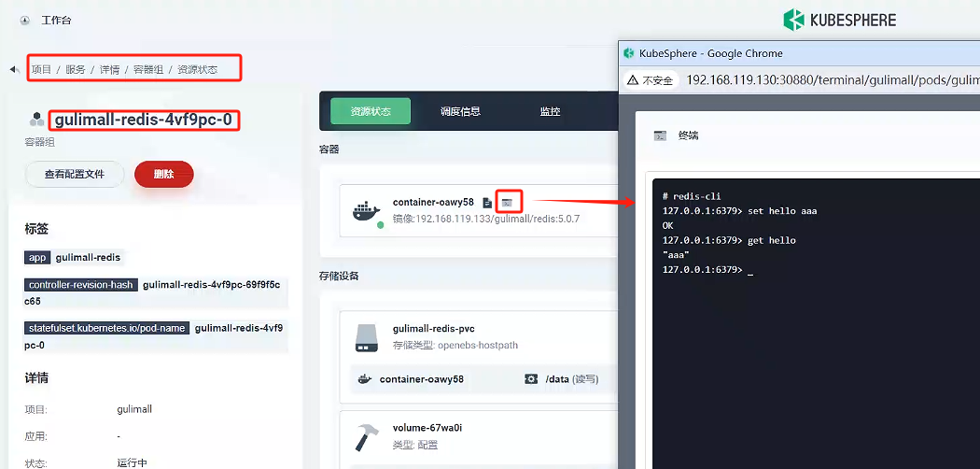Go to 容器组 in breadcrumb
The width and height of the screenshot is (980, 469).
(148, 69)
